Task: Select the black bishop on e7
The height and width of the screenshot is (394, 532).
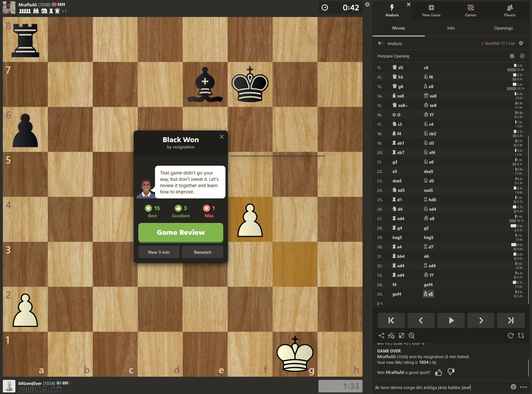Action: tap(205, 85)
